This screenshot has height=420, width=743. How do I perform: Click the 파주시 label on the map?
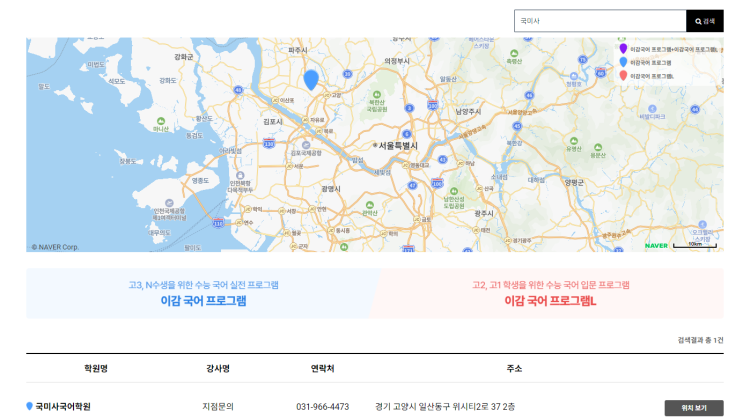coord(298,50)
